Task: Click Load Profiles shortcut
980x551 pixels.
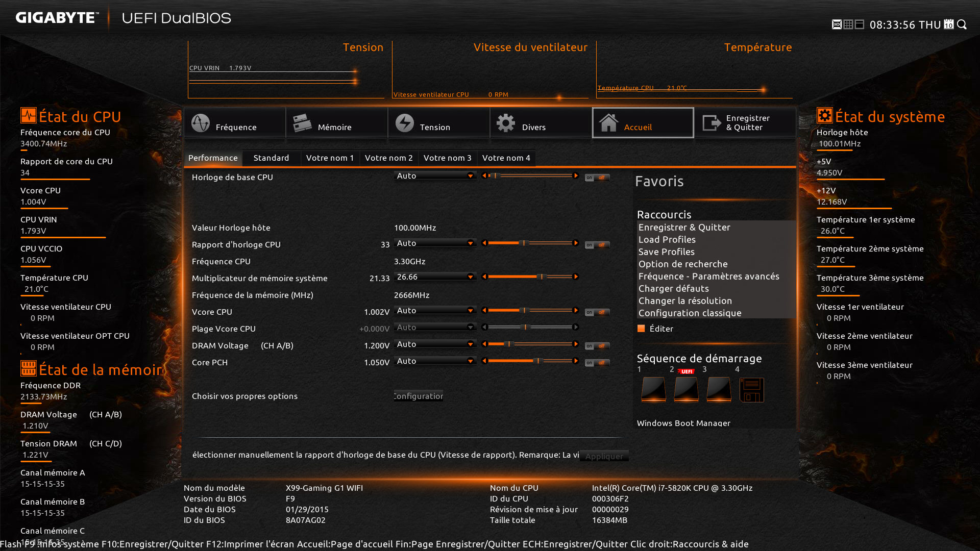Action: [x=667, y=239]
